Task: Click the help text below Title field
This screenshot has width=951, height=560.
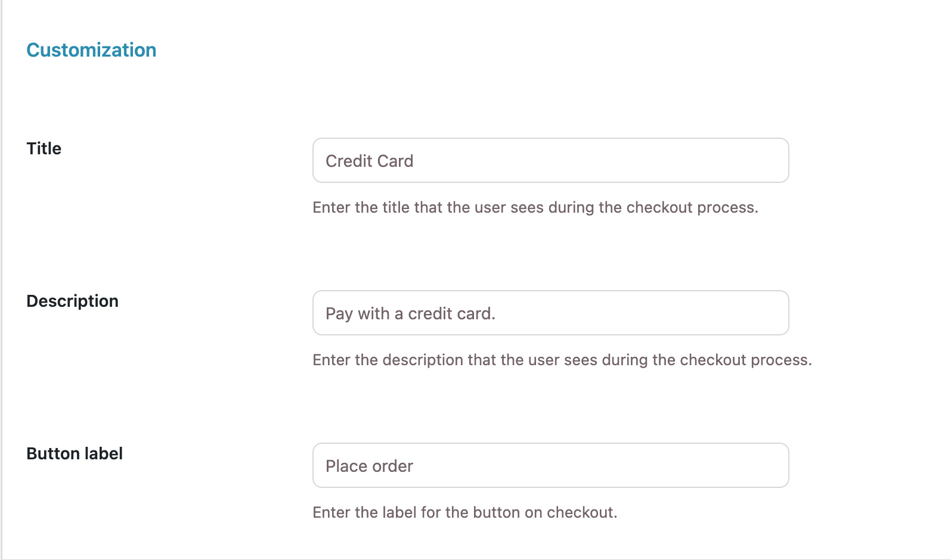Action: click(x=535, y=207)
